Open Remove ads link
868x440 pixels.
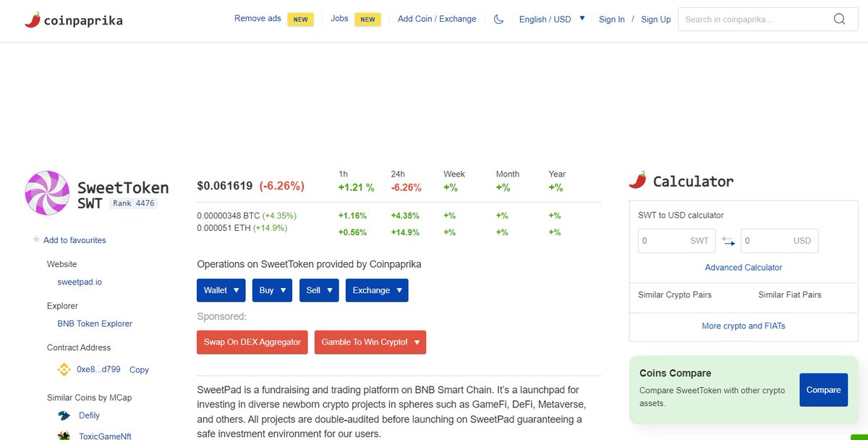coord(258,19)
